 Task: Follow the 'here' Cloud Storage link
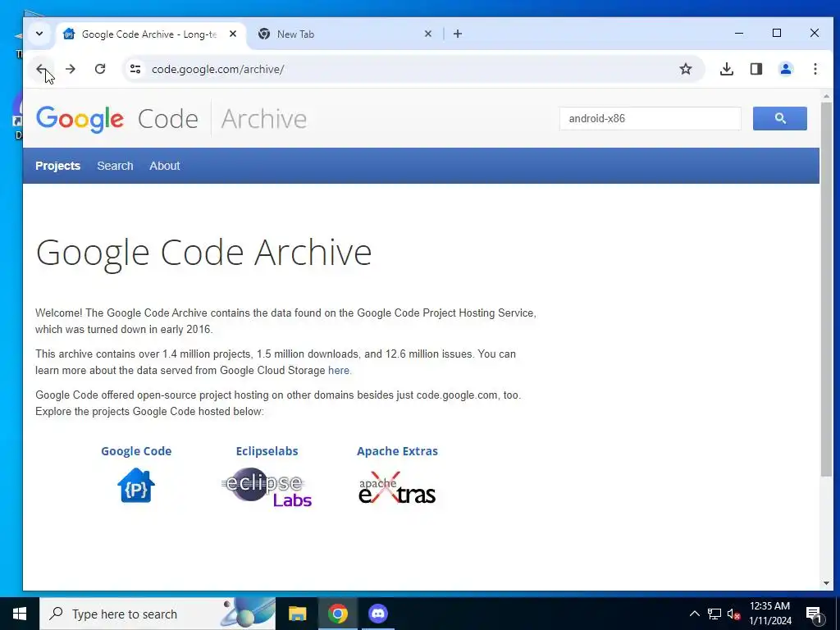pyautogui.click(x=339, y=371)
